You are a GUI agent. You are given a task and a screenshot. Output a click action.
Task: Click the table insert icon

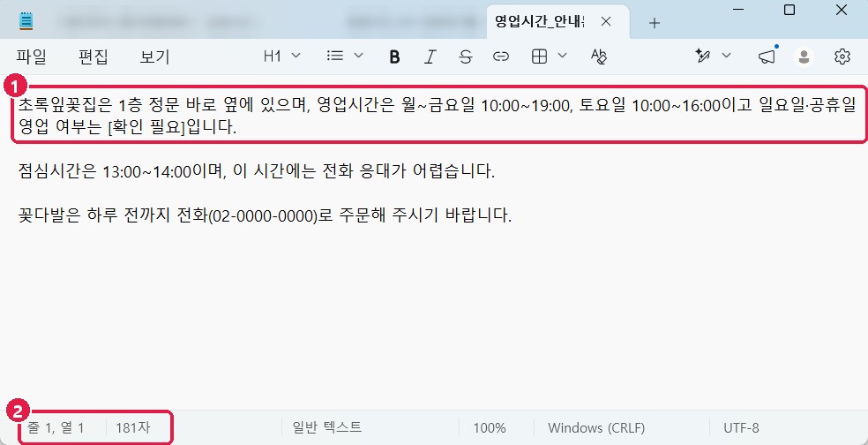click(539, 56)
